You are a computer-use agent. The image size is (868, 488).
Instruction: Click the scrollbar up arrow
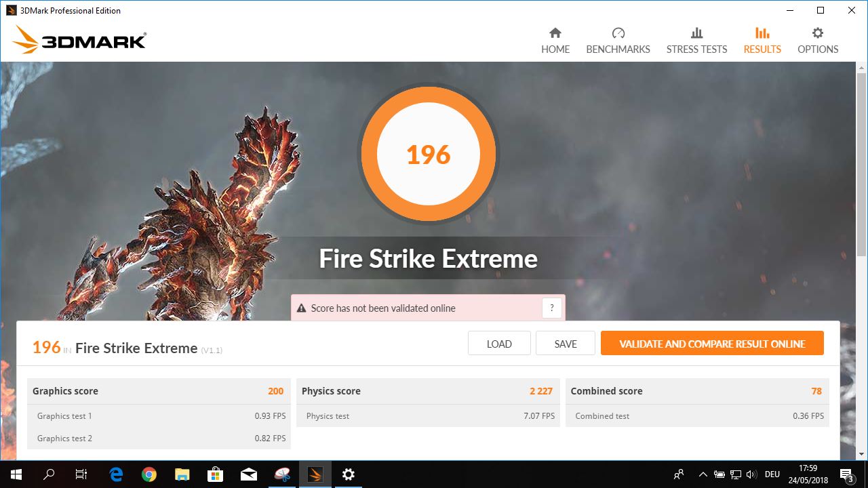click(x=862, y=68)
